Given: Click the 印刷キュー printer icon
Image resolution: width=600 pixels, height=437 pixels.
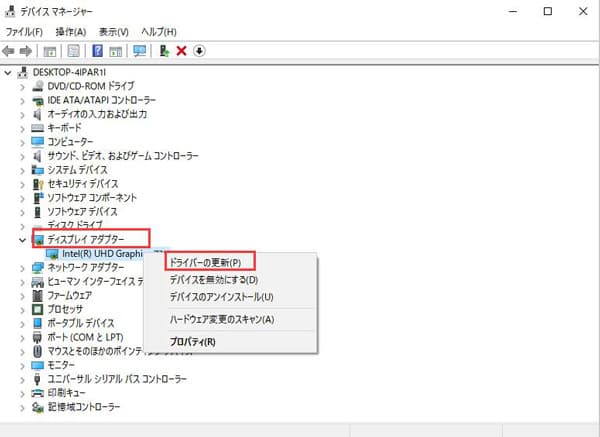Looking at the screenshot, I should pos(38,393).
